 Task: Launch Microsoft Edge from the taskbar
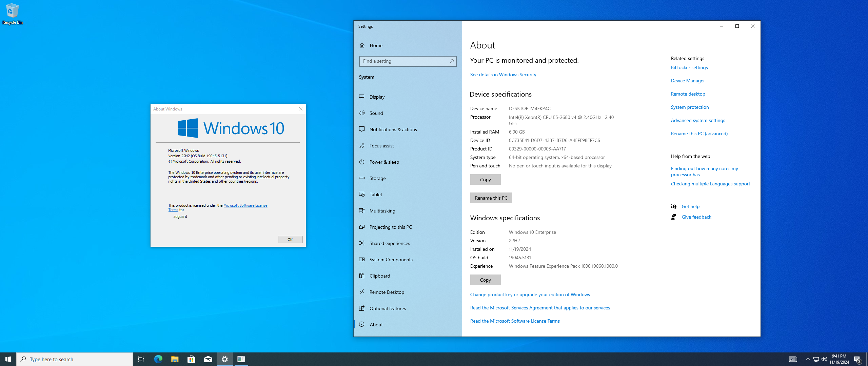click(x=158, y=359)
